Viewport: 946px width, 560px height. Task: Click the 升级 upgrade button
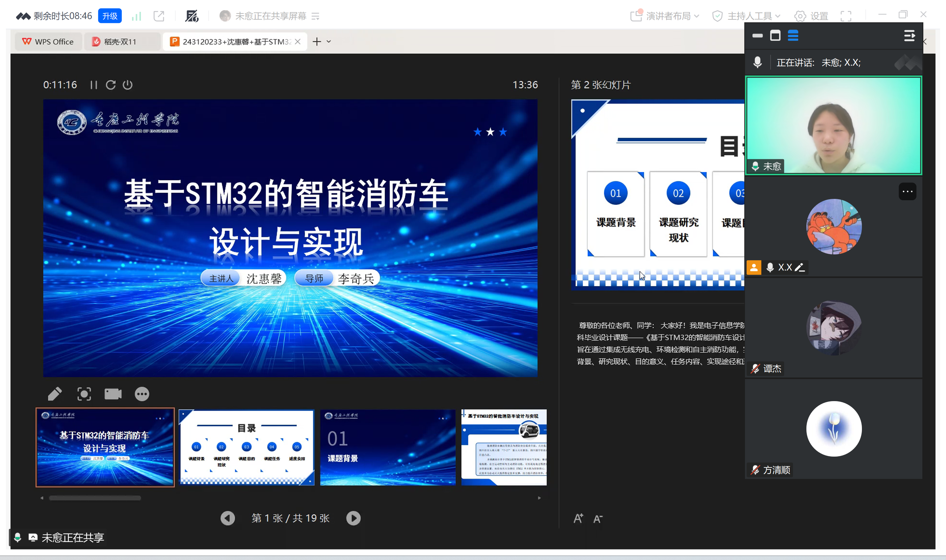110,16
